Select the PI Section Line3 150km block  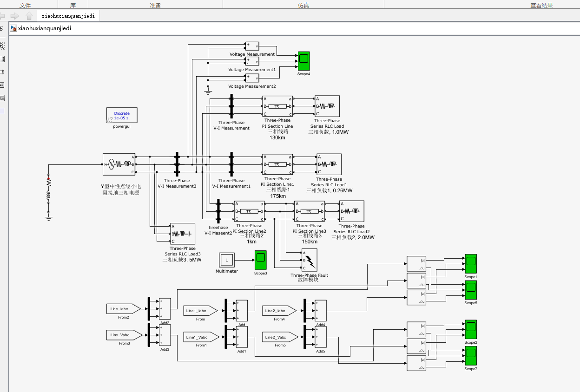(x=309, y=211)
